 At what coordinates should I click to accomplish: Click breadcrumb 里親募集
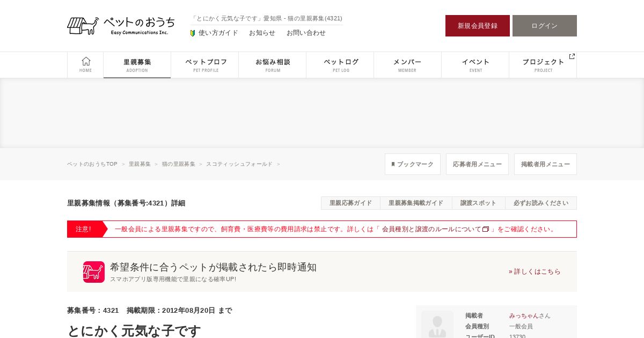140,164
